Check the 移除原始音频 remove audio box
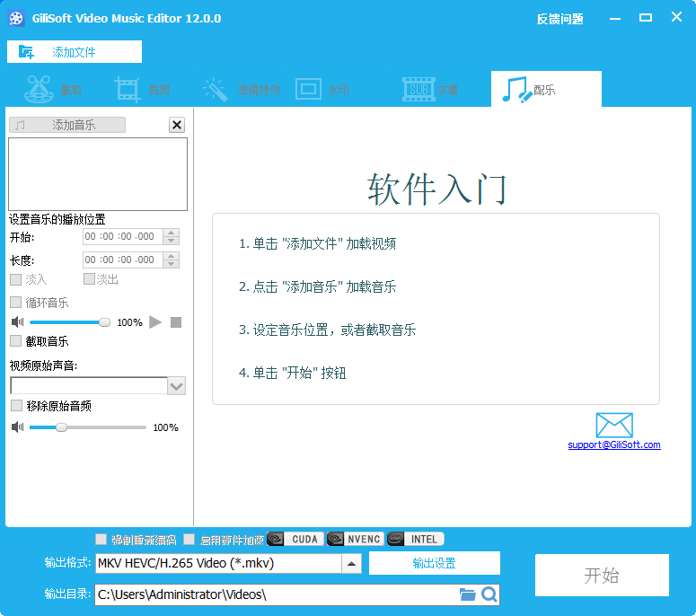Viewport: 696px width, 616px height. click(x=16, y=406)
